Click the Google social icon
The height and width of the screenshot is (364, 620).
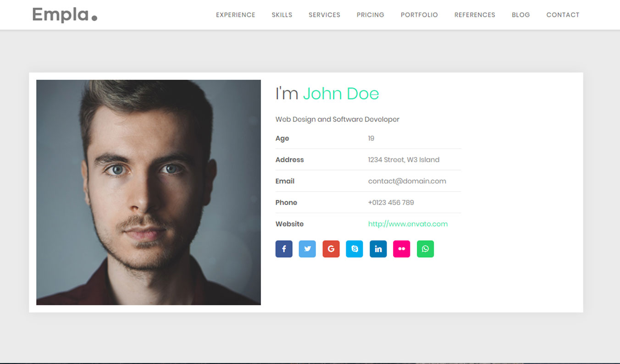[x=331, y=249]
